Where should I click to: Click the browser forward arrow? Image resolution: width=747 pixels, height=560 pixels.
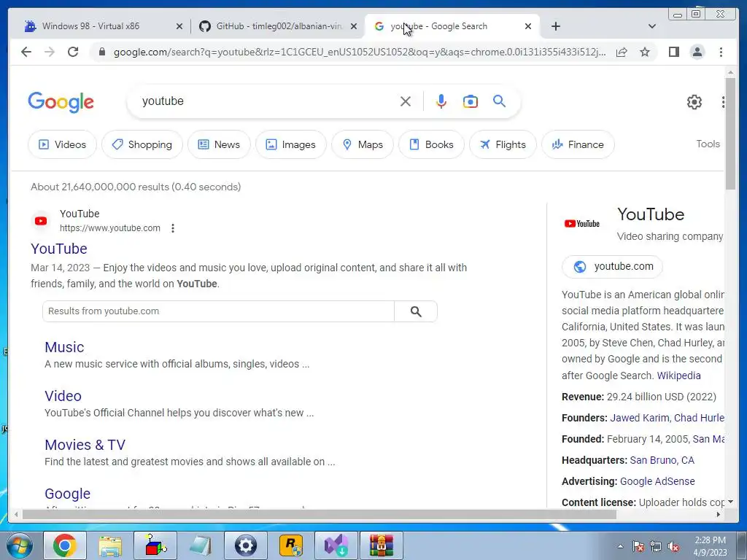click(x=50, y=52)
